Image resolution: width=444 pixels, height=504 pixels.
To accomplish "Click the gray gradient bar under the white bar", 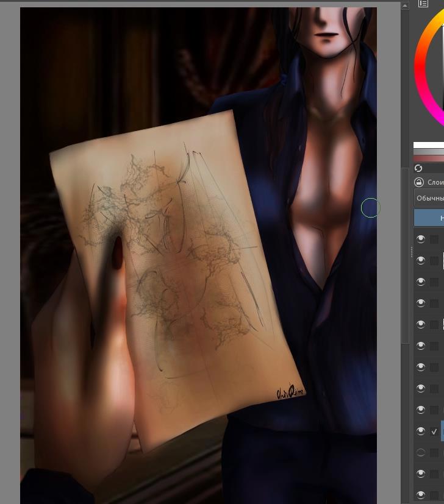I will (x=429, y=152).
